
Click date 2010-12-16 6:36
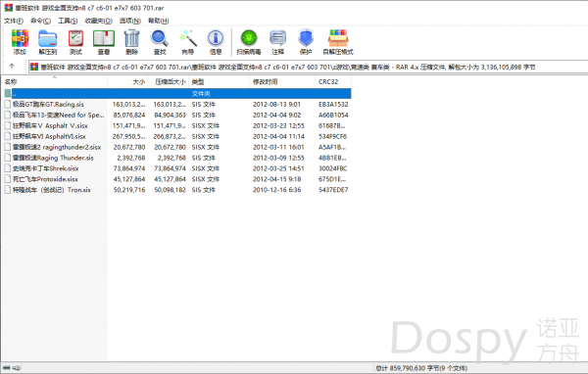pos(276,190)
